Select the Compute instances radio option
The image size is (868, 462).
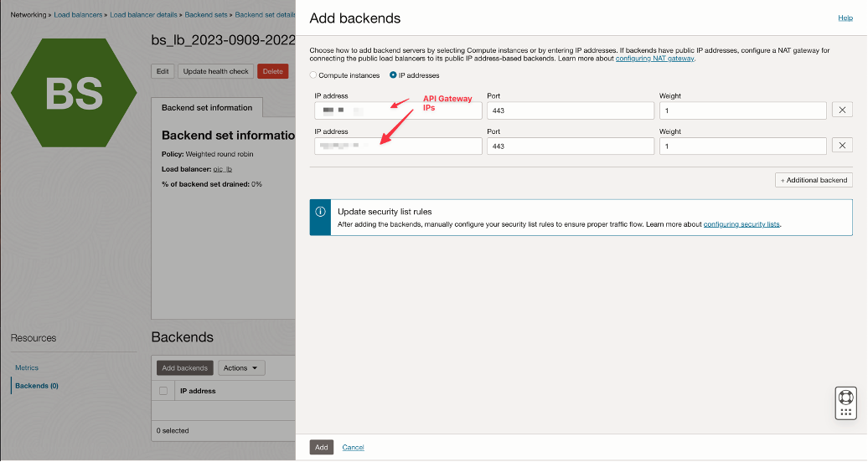point(314,75)
